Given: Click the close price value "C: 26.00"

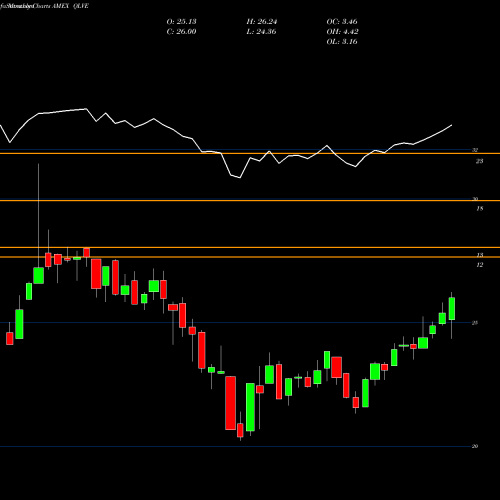Looking at the screenshot, I should [x=181, y=32].
